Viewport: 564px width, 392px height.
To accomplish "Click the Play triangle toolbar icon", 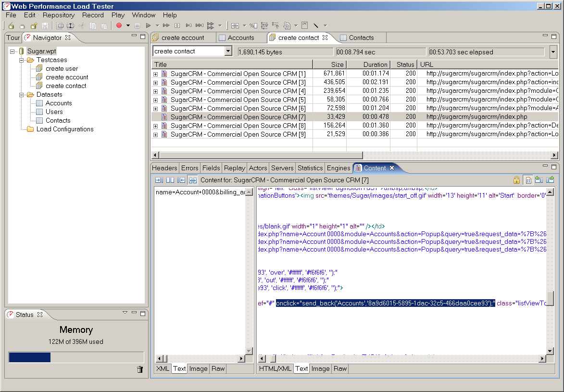I will (148, 25).
